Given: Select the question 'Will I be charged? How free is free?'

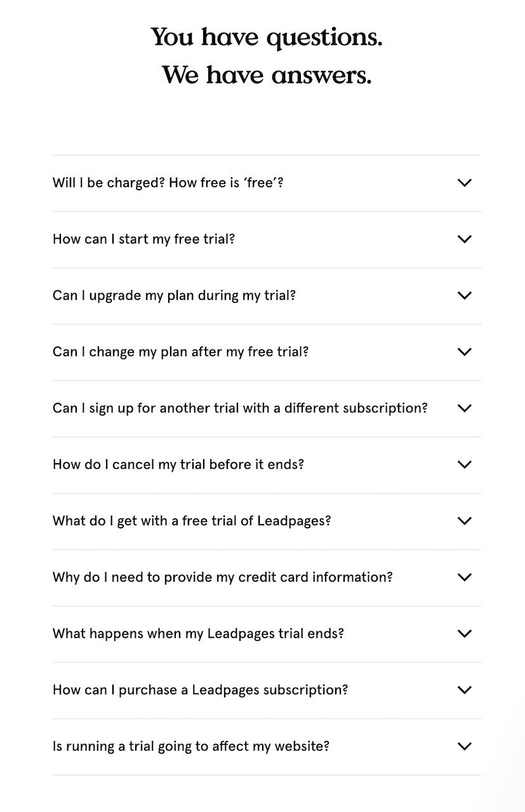Looking at the screenshot, I should [168, 183].
